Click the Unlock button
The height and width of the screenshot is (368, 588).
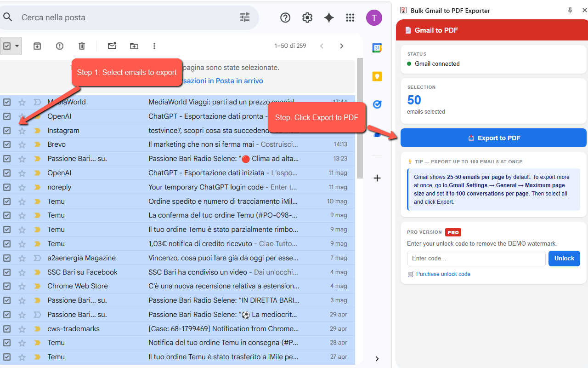coord(564,259)
